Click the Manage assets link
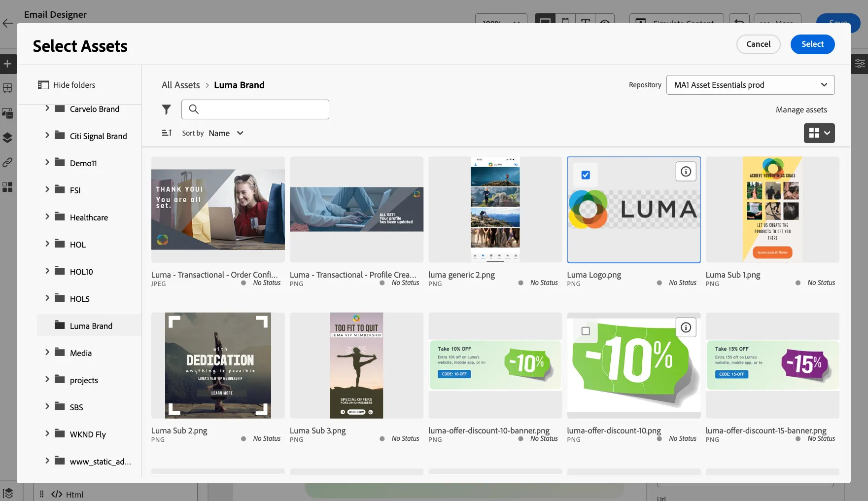The image size is (868, 501). point(801,109)
